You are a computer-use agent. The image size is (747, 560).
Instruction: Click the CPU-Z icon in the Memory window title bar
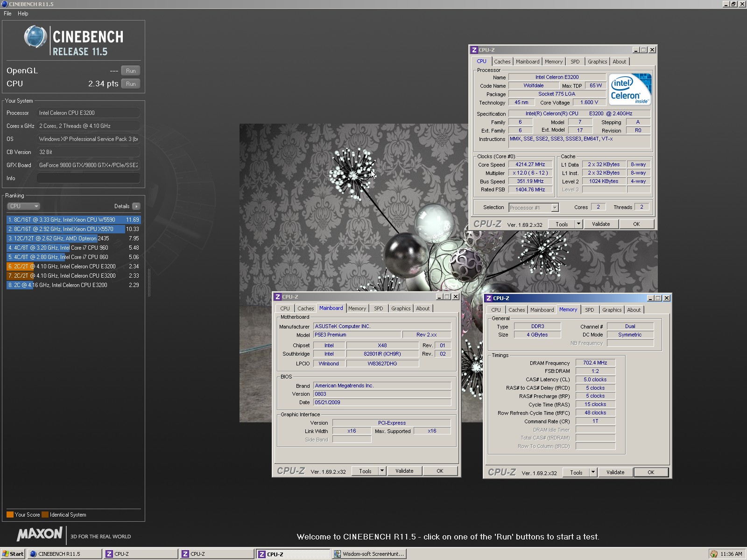[x=489, y=298]
